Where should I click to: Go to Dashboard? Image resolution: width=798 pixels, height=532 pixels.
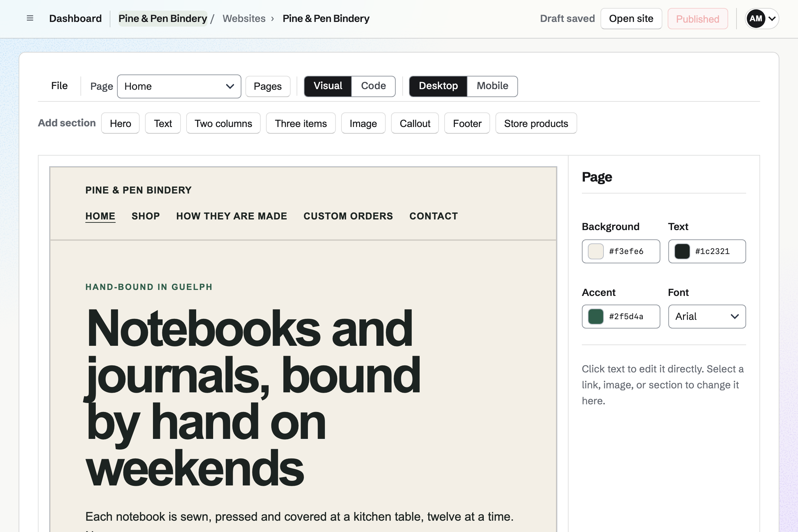(75, 18)
